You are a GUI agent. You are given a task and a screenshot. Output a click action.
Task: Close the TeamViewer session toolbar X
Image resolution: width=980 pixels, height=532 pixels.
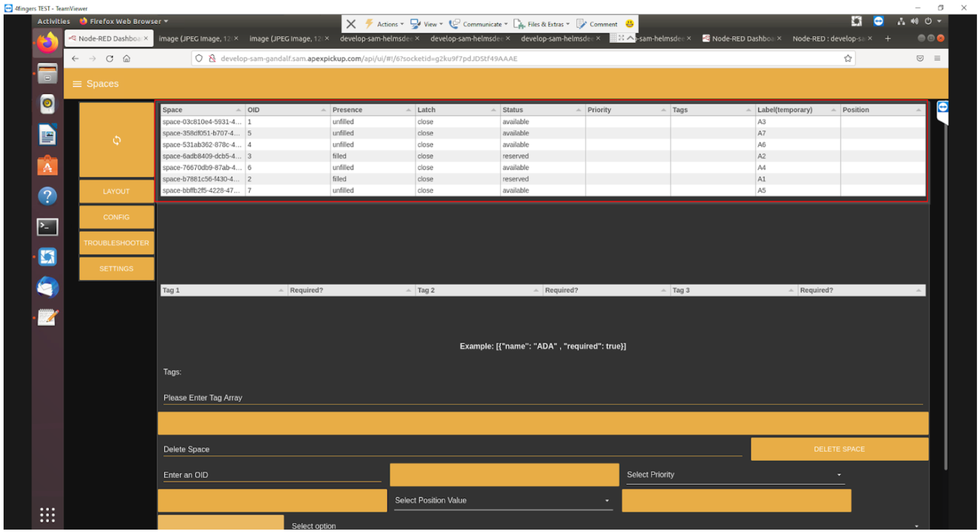pos(351,24)
